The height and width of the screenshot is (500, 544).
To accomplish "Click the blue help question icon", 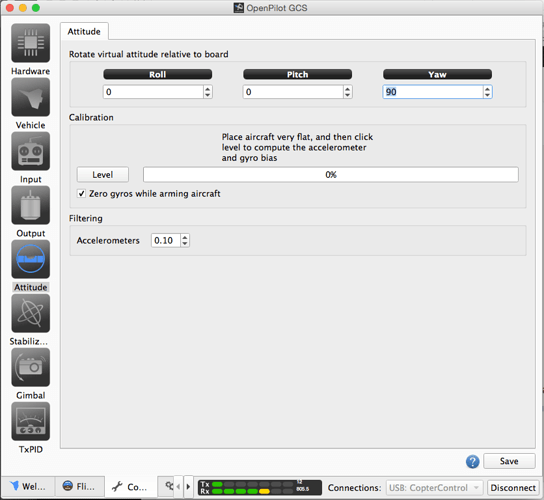I will tap(472, 461).
